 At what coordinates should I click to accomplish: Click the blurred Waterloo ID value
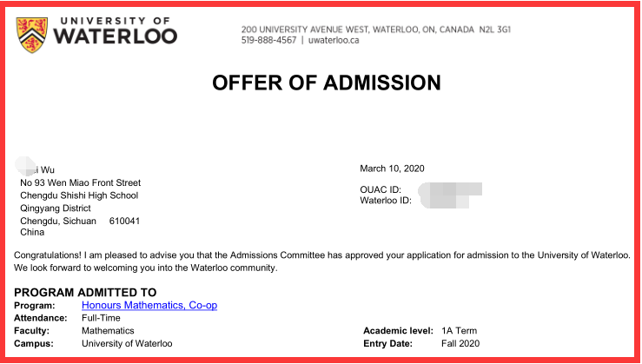point(450,201)
